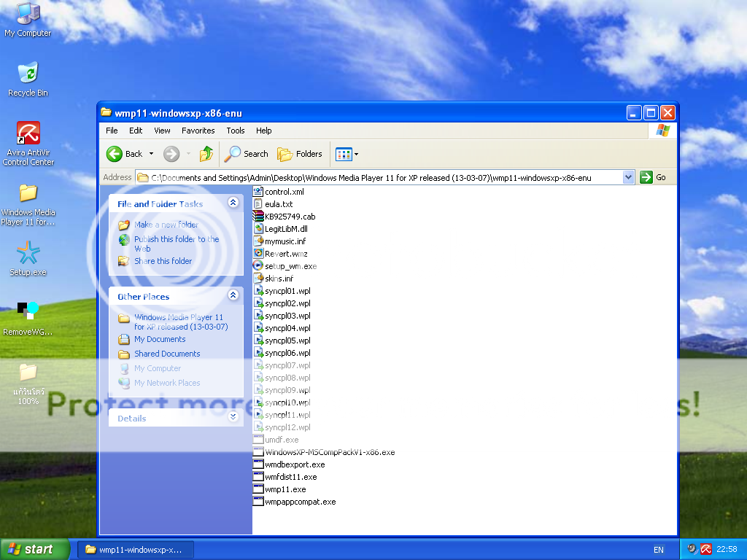This screenshot has width=747, height=560.
Task: Click wmp11-windowsxp taskbar button
Action: [135, 550]
